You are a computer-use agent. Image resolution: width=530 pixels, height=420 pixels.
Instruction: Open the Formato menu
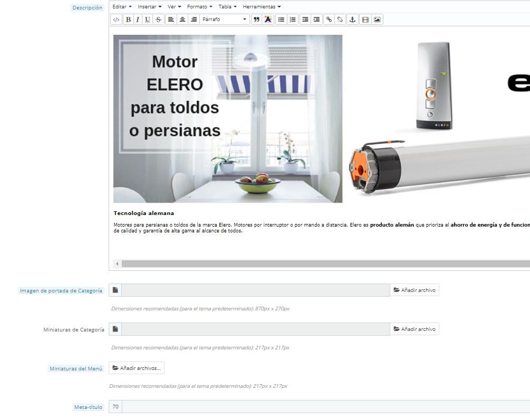(x=200, y=7)
